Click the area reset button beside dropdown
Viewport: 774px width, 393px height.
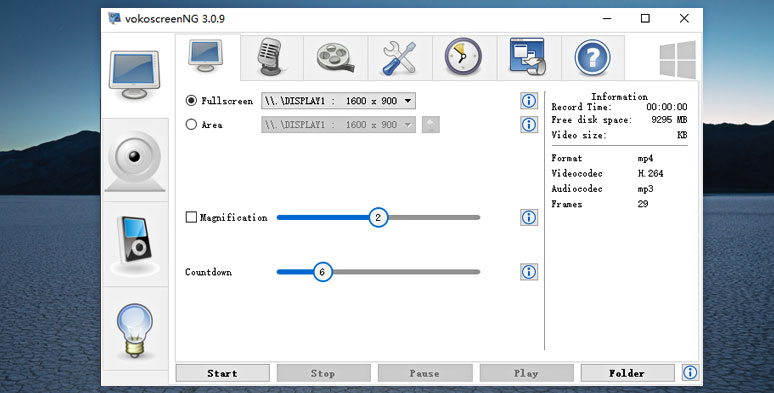(x=430, y=124)
